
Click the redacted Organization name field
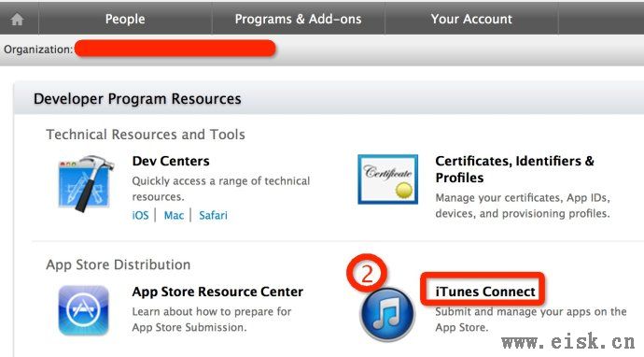pyautogui.click(x=175, y=49)
